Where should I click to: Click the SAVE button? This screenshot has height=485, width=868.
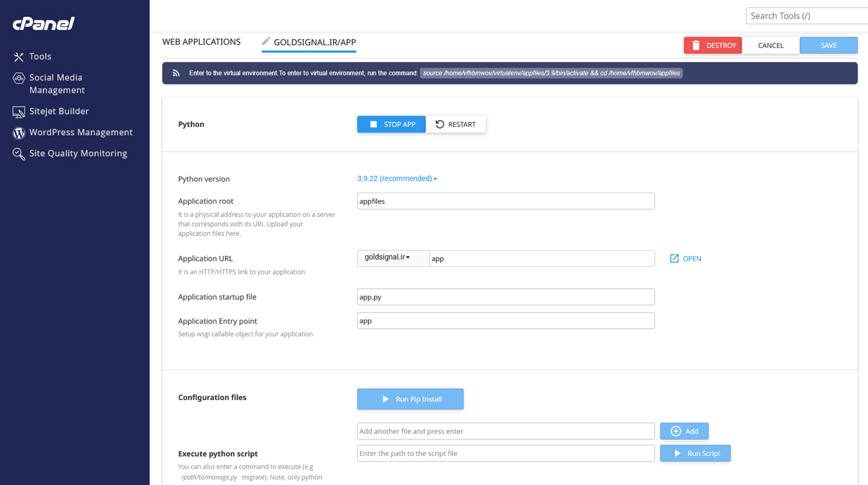(x=828, y=45)
